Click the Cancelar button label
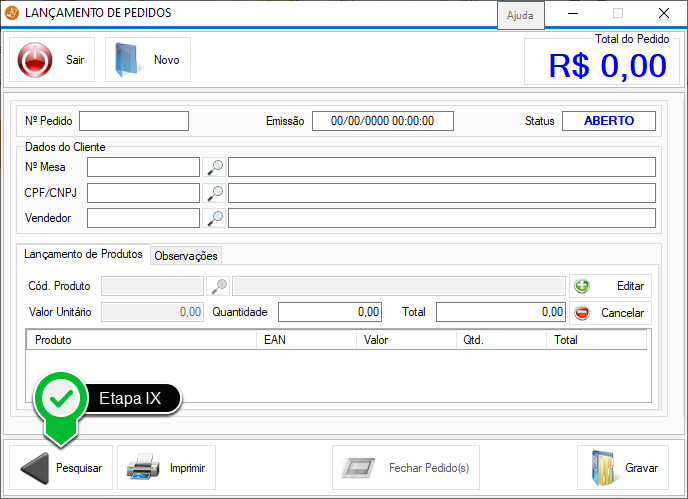The width and height of the screenshot is (688, 499). pyautogui.click(x=622, y=313)
